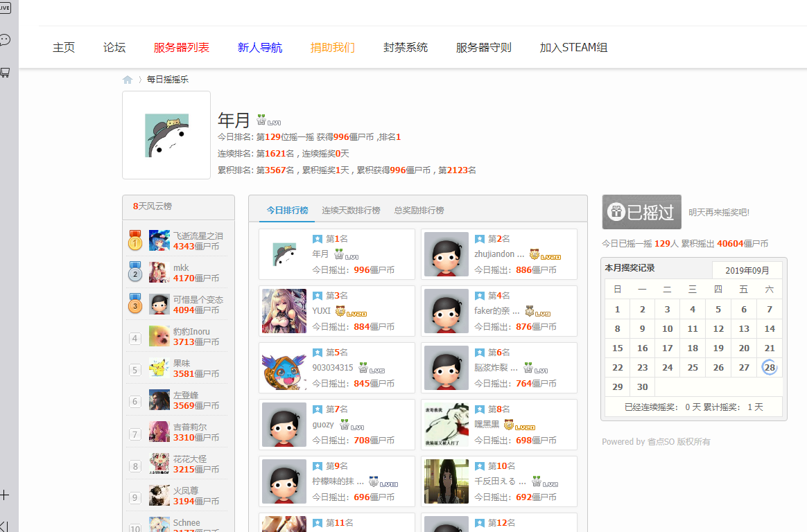Open the chat bubble sidebar icon
The height and width of the screenshot is (532, 807).
5,39
